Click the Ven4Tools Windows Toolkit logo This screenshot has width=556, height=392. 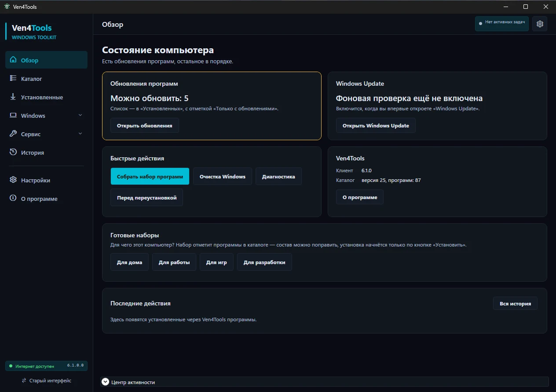click(x=34, y=32)
